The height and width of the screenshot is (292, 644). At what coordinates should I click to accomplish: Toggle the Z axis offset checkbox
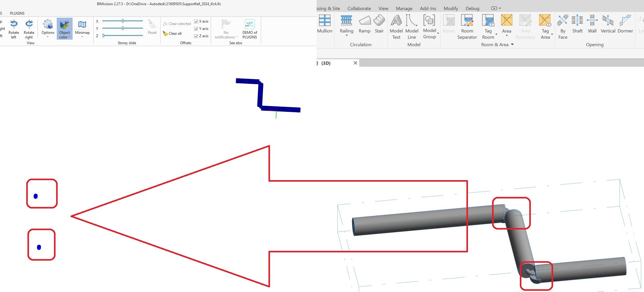196,36
